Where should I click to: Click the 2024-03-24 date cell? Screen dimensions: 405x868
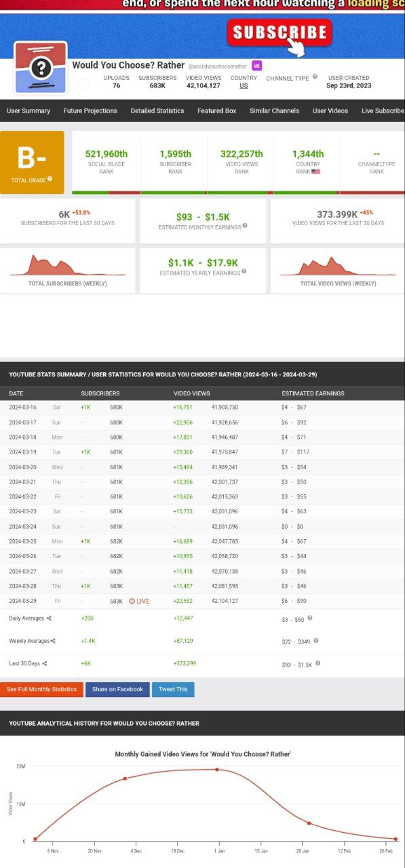point(22,527)
